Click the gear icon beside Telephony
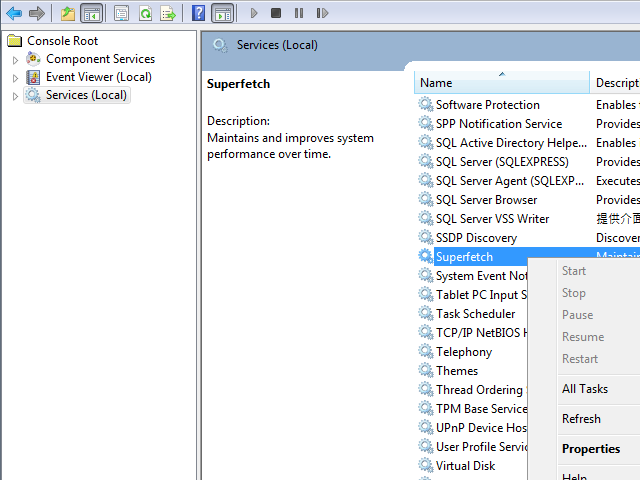 (x=425, y=351)
